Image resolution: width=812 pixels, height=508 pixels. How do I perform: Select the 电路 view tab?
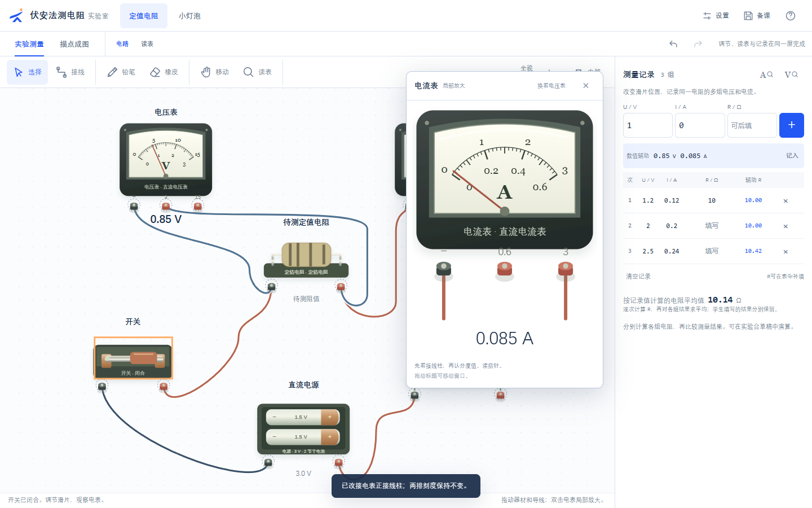click(122, 44)
